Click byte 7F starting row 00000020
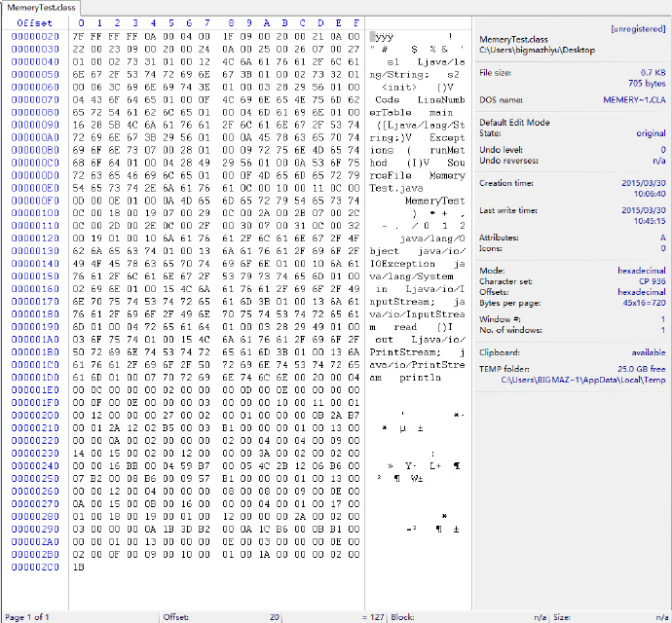Viewport: 672px width, 623px height. (79, 36)
